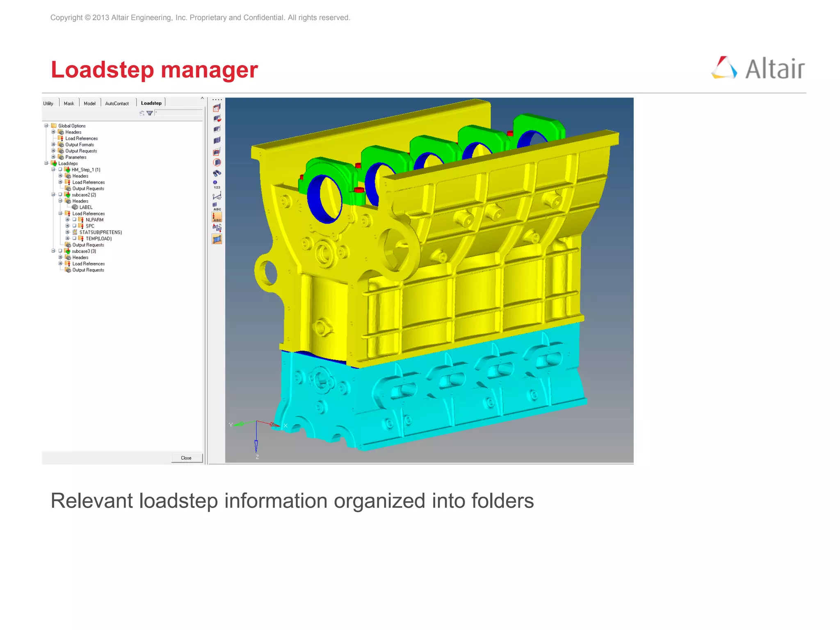This screenshot has height=630, width=840.
Task: Click the blue info 123 icon
Action: 216,184
